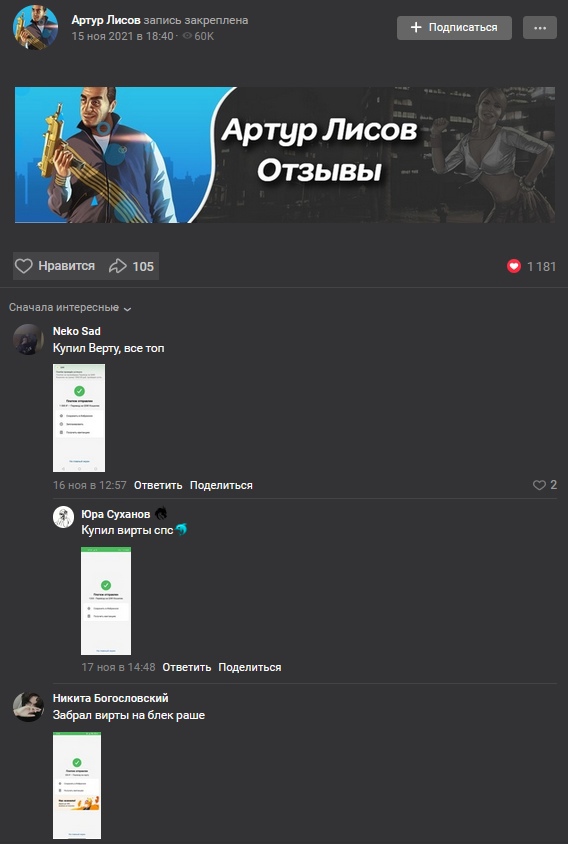Click the red heart reactions count 1 181
Viewport: 568px width, 844px height.
pos(531,266)
